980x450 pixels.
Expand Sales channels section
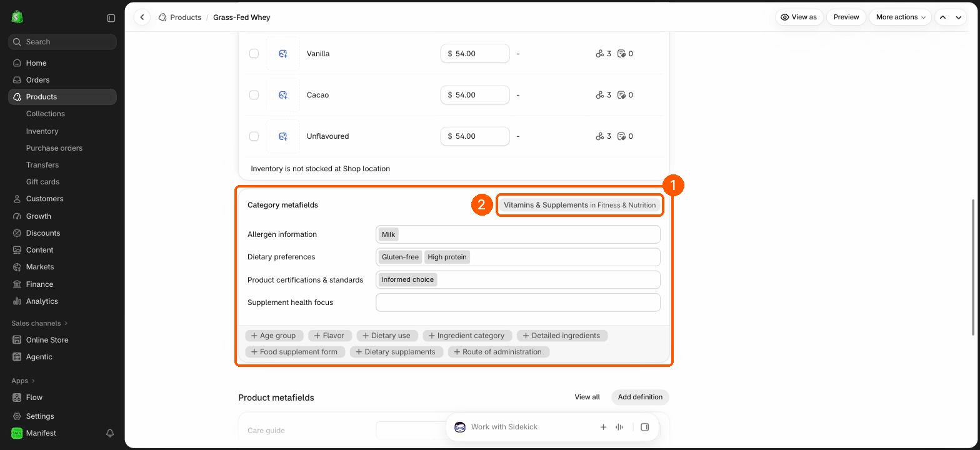tap(39, 323)
